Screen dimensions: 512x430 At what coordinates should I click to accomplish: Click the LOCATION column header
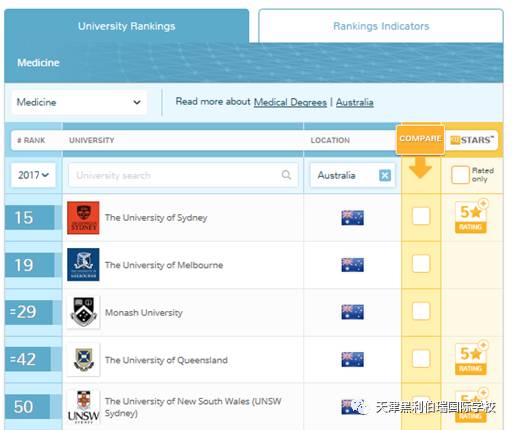click(x=330, y=140)
